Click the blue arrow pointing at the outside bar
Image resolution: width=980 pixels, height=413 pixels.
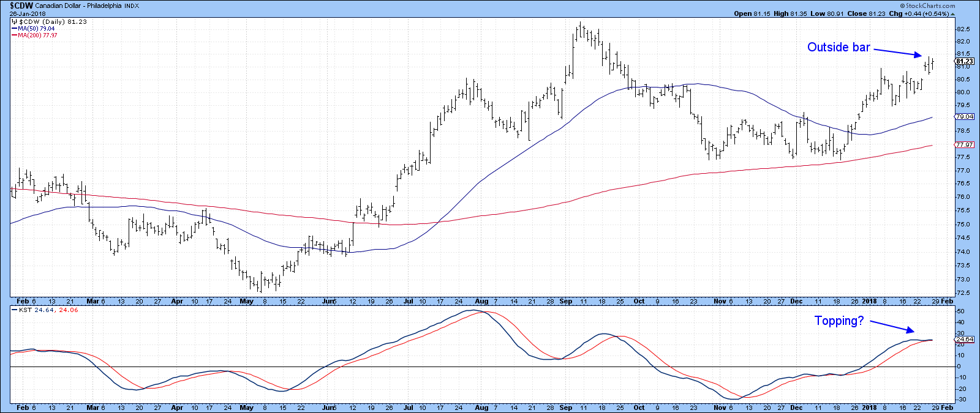coord(897,51)
